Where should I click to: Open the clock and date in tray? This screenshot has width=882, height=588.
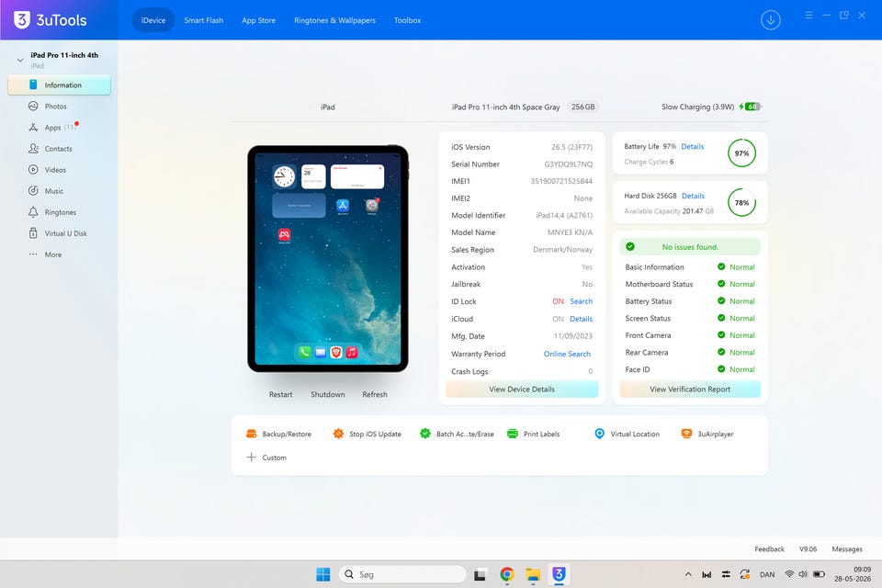coord(853,574)
